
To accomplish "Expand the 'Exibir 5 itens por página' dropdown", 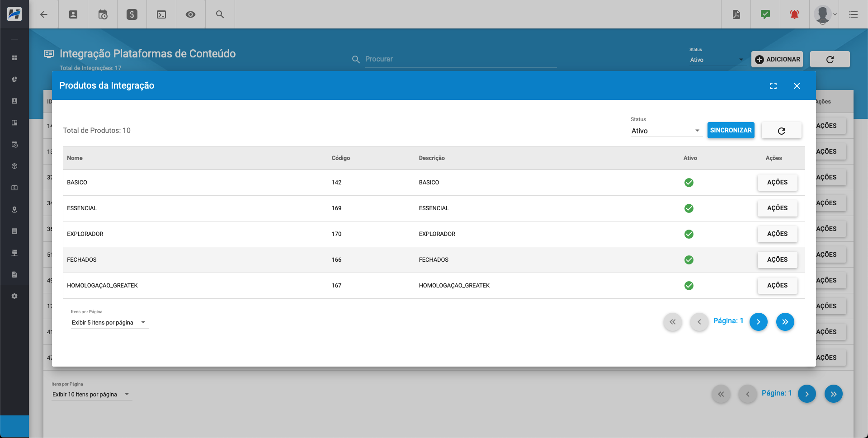I will tap(108, 322).
